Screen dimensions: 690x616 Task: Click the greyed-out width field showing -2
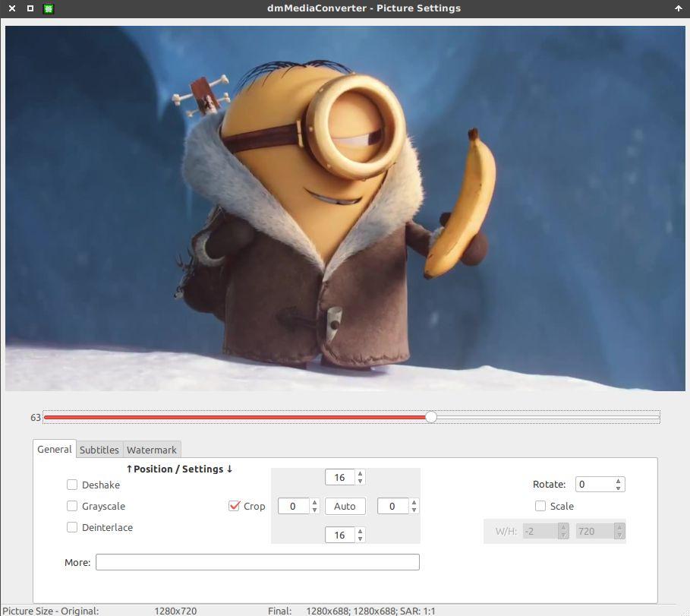tap(540, 532)
